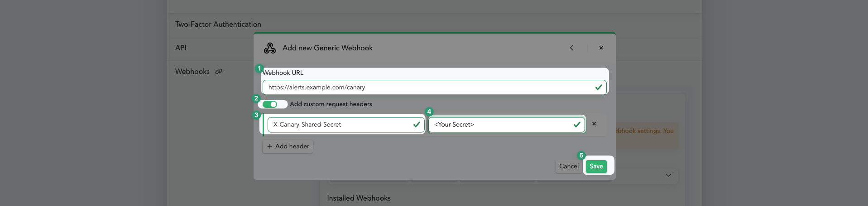
Task: Cancel adding the webhook
Action: click(569, 167)
